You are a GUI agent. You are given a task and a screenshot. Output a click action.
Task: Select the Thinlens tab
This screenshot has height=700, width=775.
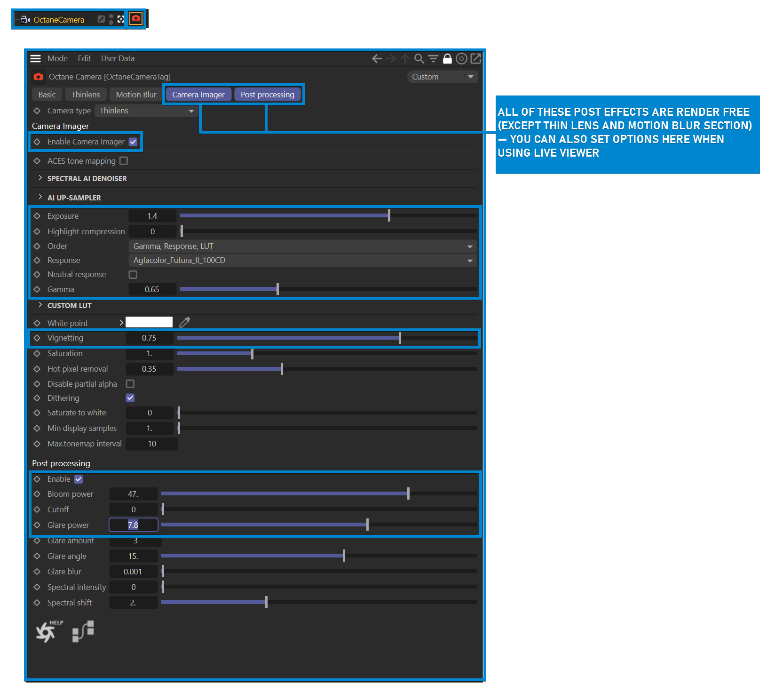point(86,95)
